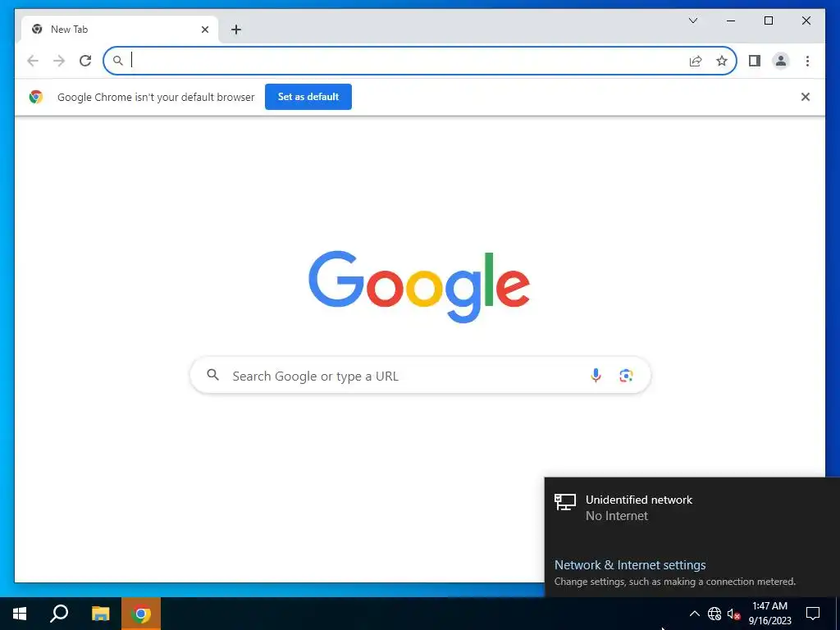Launch File Explorer from the taskbar

(x=100, y=614)
